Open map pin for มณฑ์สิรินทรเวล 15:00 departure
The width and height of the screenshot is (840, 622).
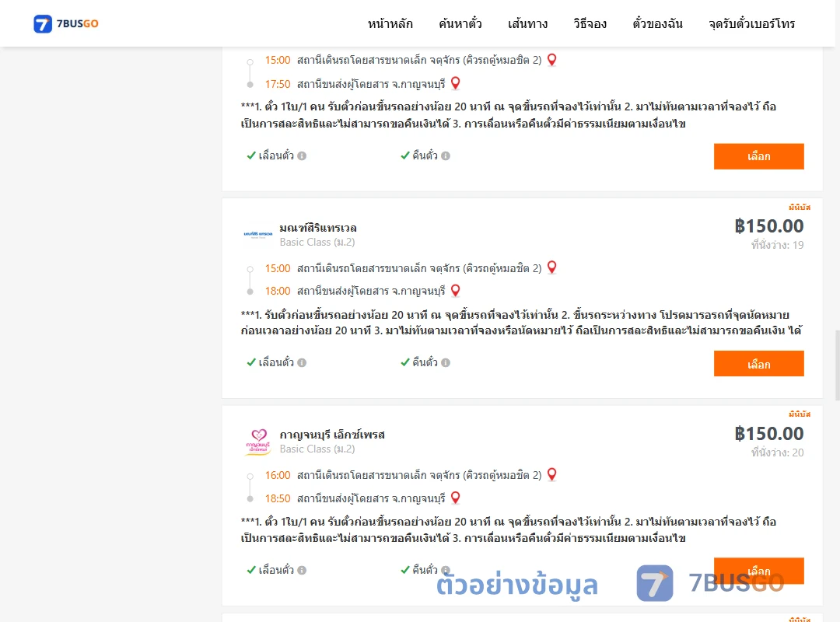pyautogui.click(x=551, y=267)
